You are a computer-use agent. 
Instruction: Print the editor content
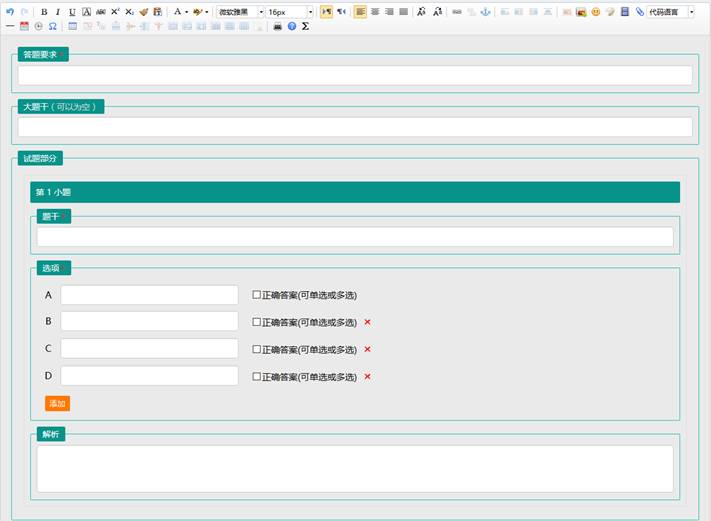coord(278,26)
